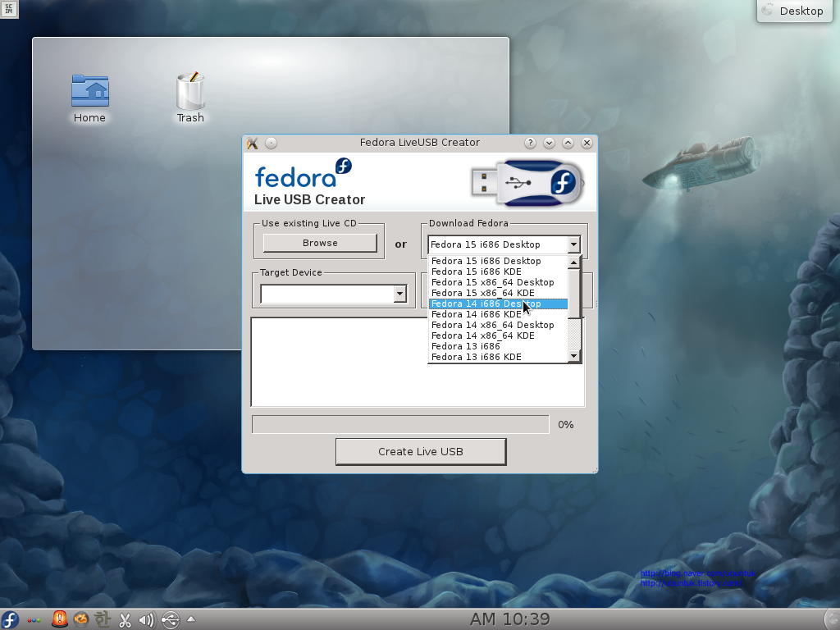
Task: Open the Korean input method tray icon
Action: coord(102,620)
